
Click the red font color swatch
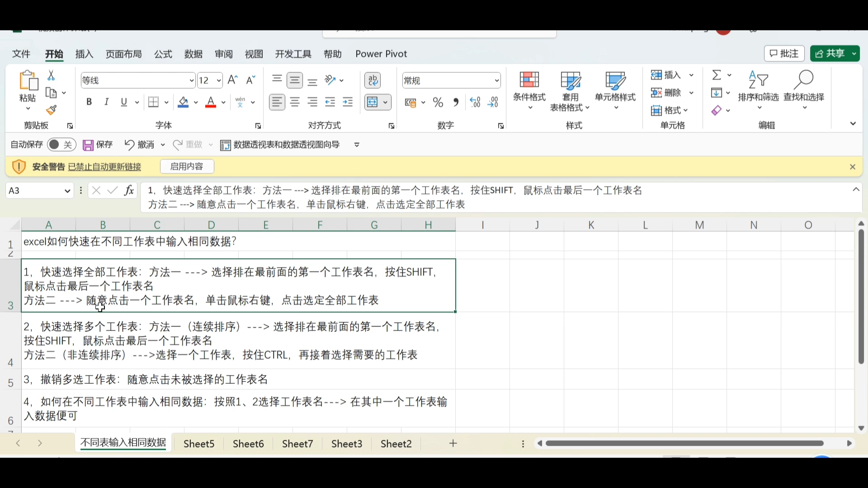(211, 103)
